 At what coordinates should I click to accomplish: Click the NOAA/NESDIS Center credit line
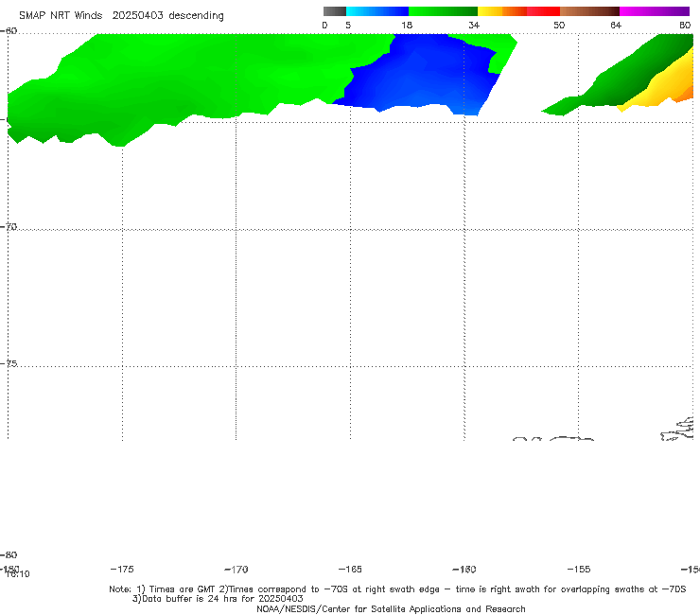point(391,608)
